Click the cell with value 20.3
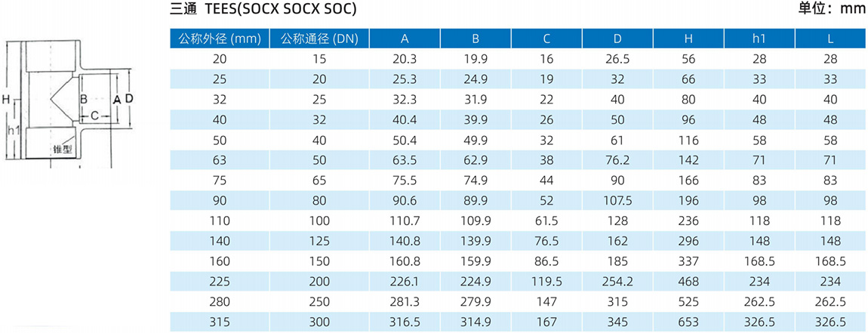This screenshot has height=333, width=868. tap(405, 58)
